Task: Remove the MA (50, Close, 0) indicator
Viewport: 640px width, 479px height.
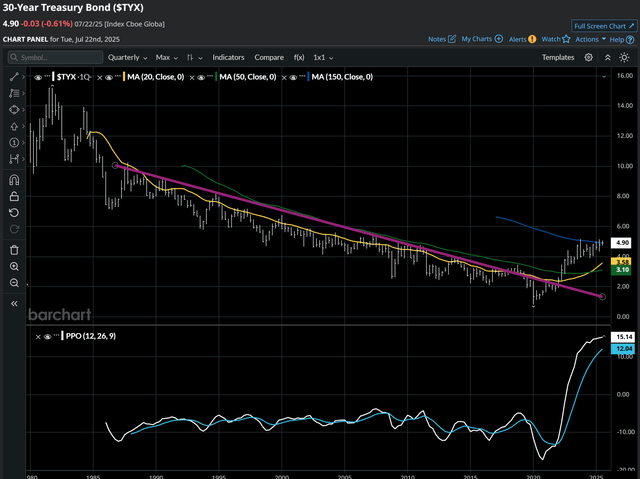Action: tap(192, 77)
